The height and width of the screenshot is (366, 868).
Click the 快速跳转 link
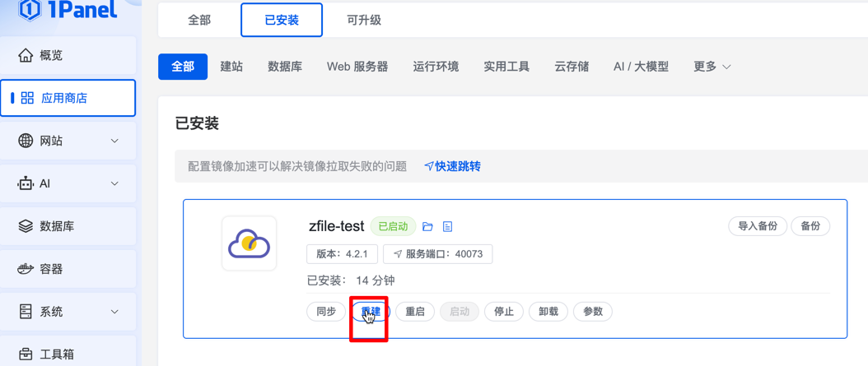click(452, 166)
